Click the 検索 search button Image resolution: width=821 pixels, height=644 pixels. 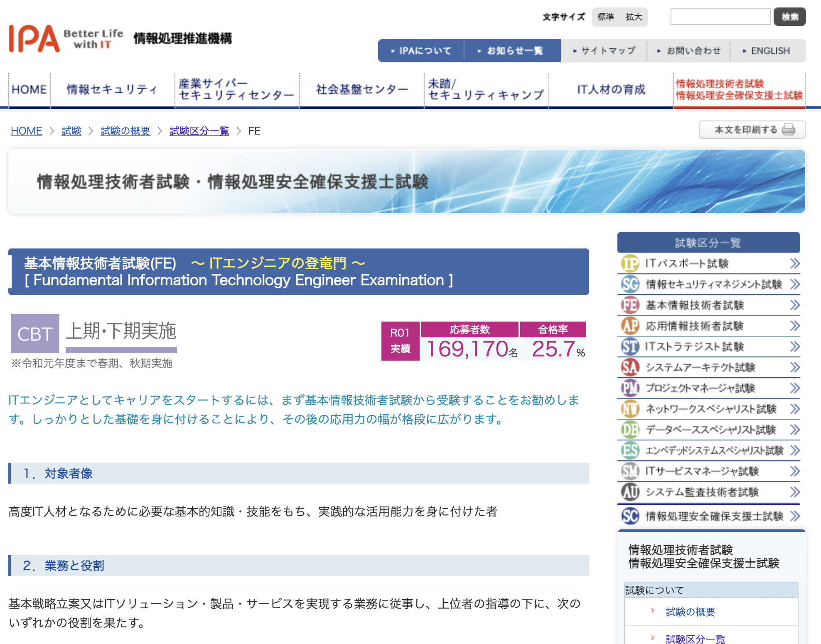coord(789,17)
